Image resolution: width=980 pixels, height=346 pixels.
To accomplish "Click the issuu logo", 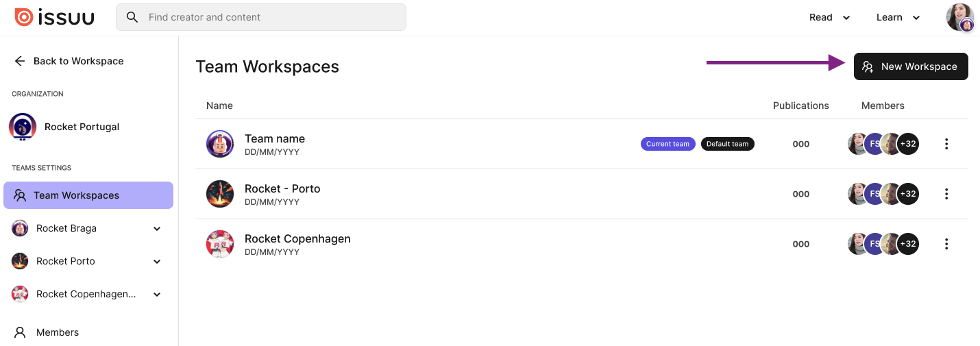I will tap(54, 17).
